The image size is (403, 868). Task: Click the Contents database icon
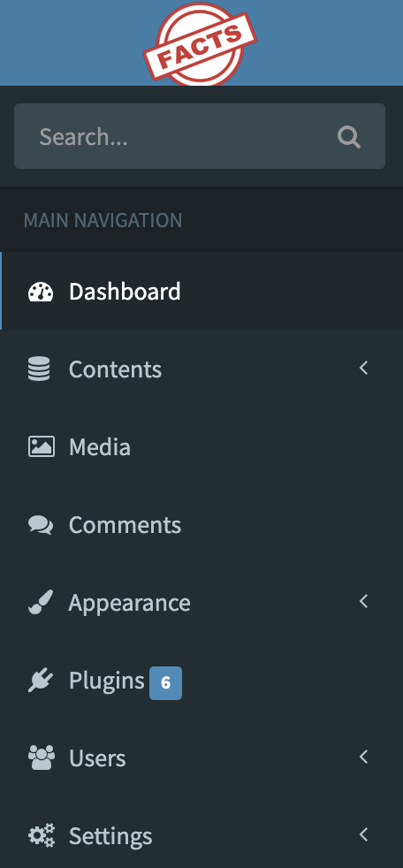tap(39, 369)
